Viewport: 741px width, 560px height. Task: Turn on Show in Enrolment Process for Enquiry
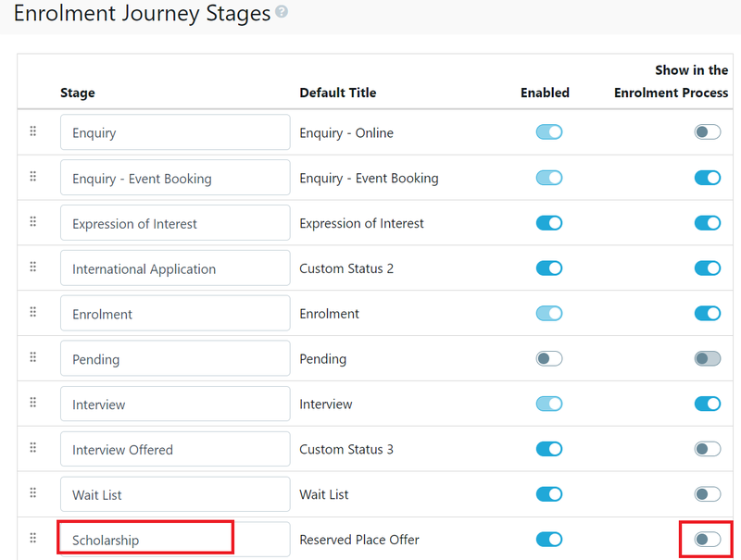(708, 132)
